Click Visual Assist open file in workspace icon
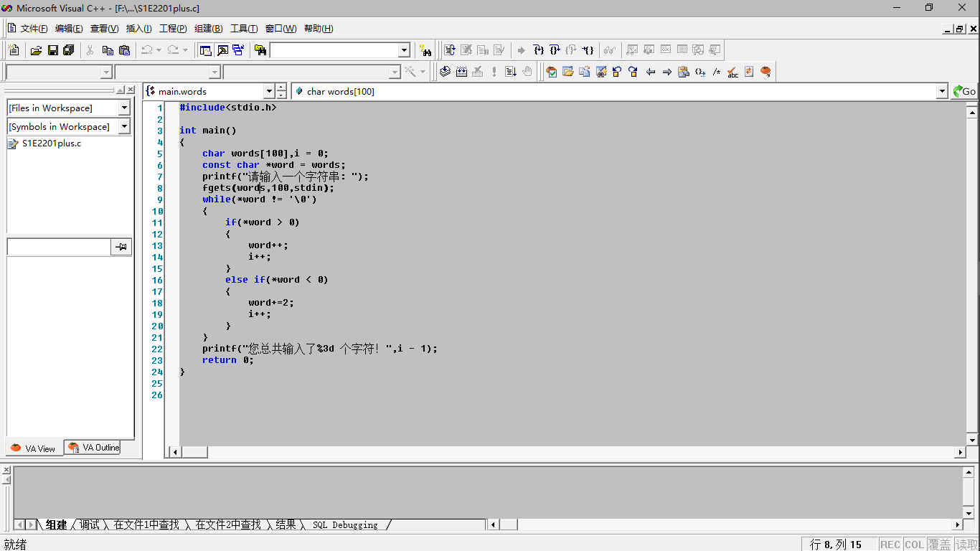Image resolution: width=980 pixels, height=551 pixels. coord(568,72)
